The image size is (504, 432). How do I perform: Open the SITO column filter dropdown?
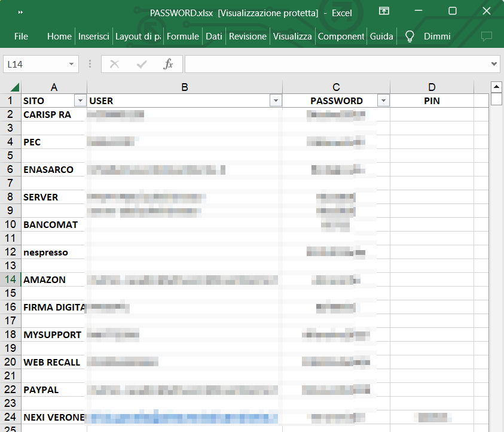tap(80, 101)
